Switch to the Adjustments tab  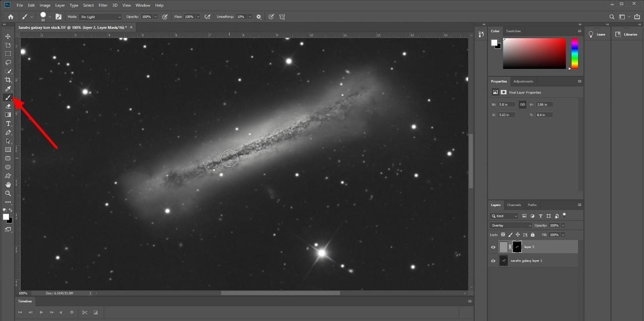523,81
